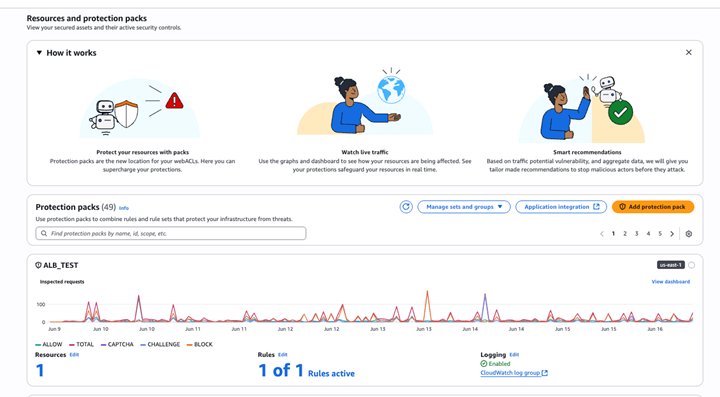This screenshot has height=397, width=720.
Task: Click the Smart recommendations checkmark illustration
Action: pos(582,108)
